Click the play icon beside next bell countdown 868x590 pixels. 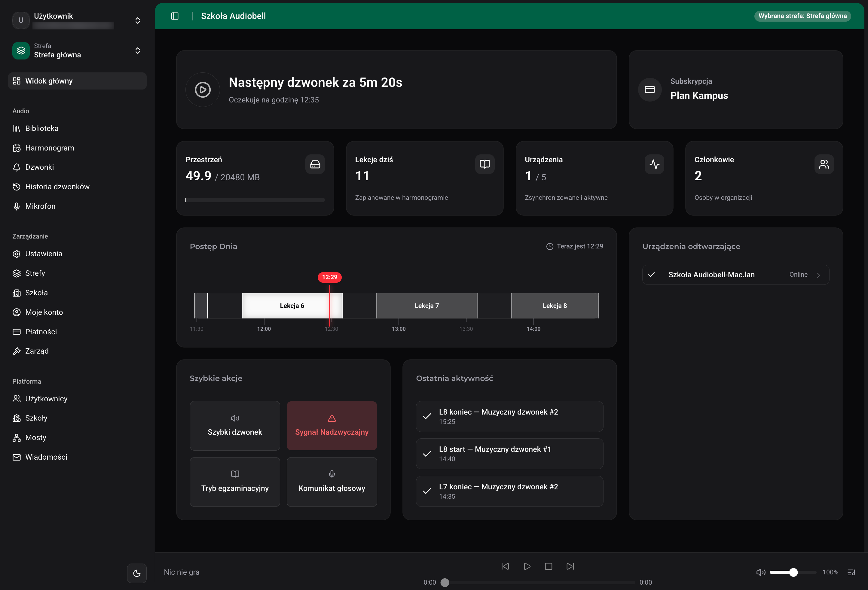[x=203, y=90]
